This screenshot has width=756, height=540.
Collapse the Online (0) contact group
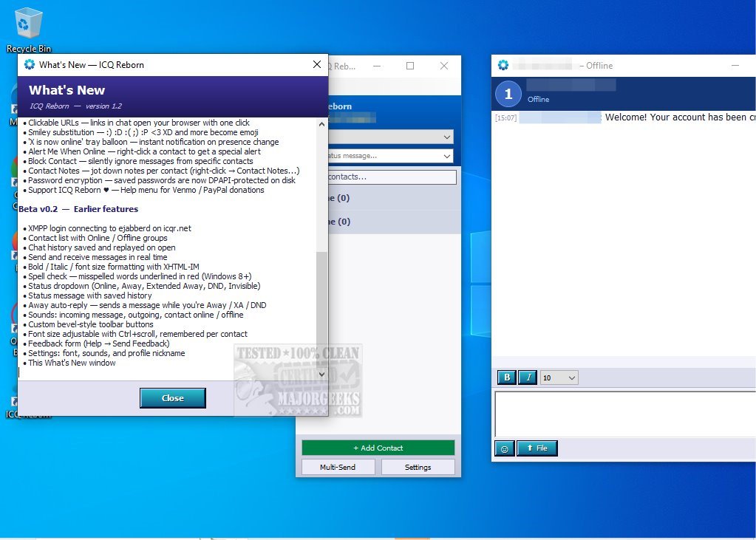click(395, 198)
